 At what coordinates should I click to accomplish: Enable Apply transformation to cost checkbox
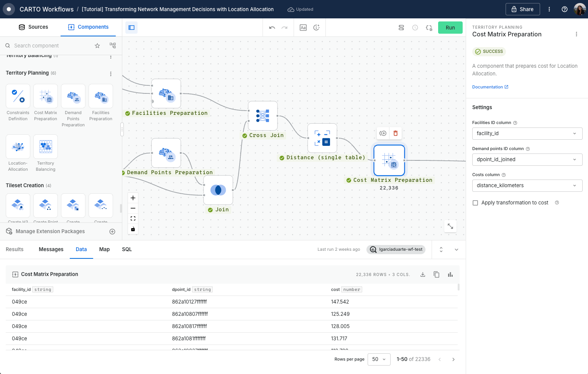[x=475, y=203]
